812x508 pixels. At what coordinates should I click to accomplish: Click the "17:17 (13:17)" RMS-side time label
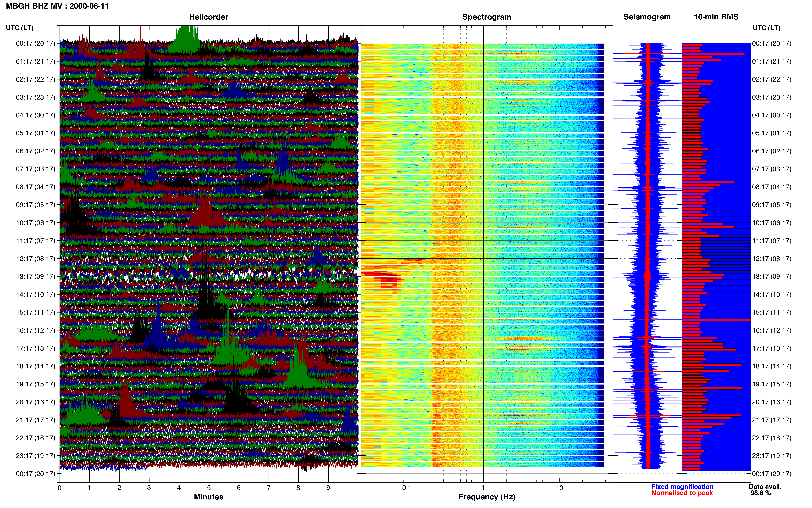click(x=772, y=348)
